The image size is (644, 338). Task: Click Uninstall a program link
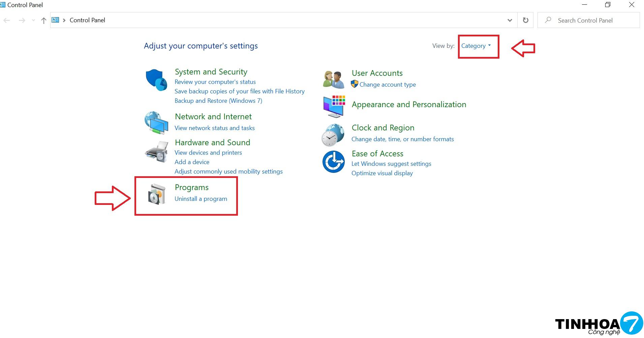coord(201,199)
